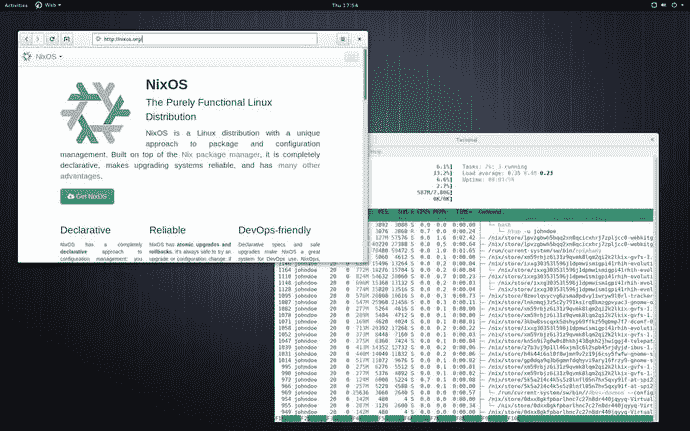690x431 pixels.
Task: Click the volume icon in system tray
Action: coord(664,5)
